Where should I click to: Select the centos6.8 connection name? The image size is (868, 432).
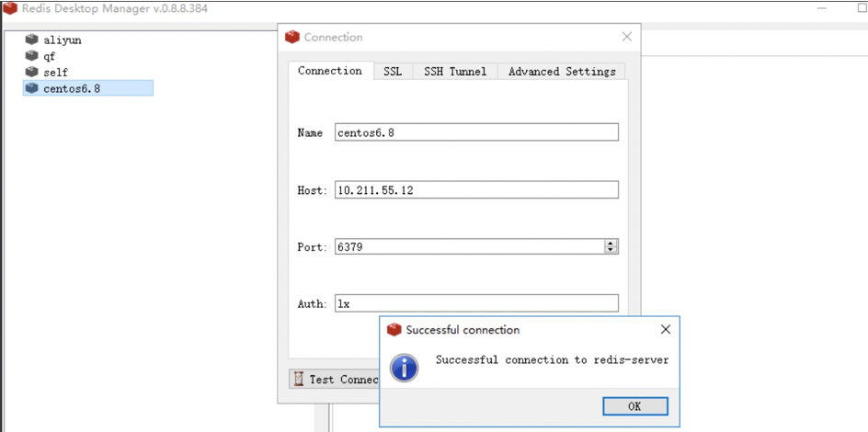(x=72, y=88)
